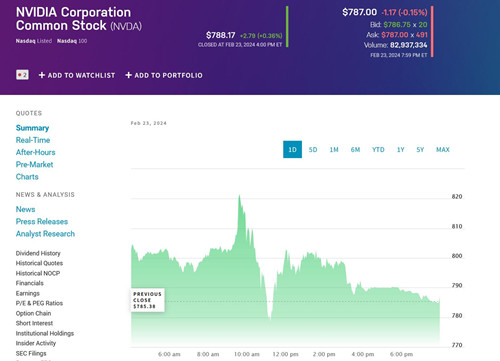Open the Charts link in sidebar
The width and height of the screenshot is (500, 361).
[x=27, y=177]
